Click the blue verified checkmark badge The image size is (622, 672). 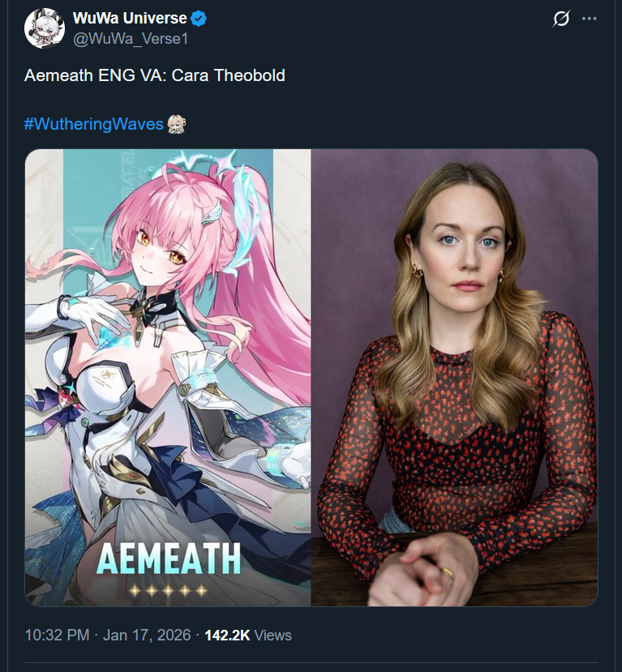199,19
